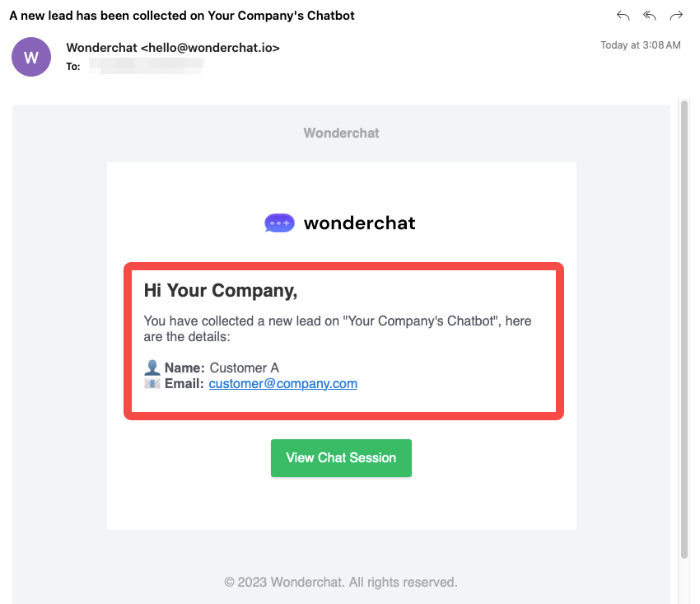Click the vertical scrollbar of the message

click(x=684, y=330)
